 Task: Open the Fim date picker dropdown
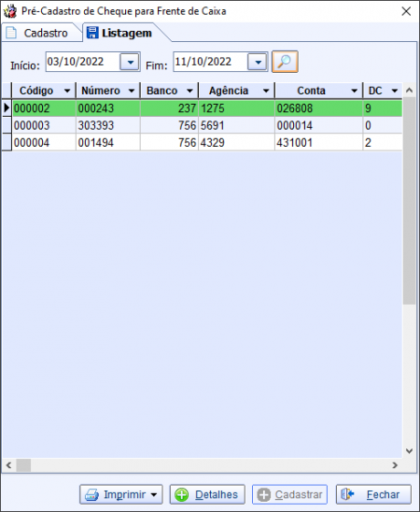coord(258,62)
